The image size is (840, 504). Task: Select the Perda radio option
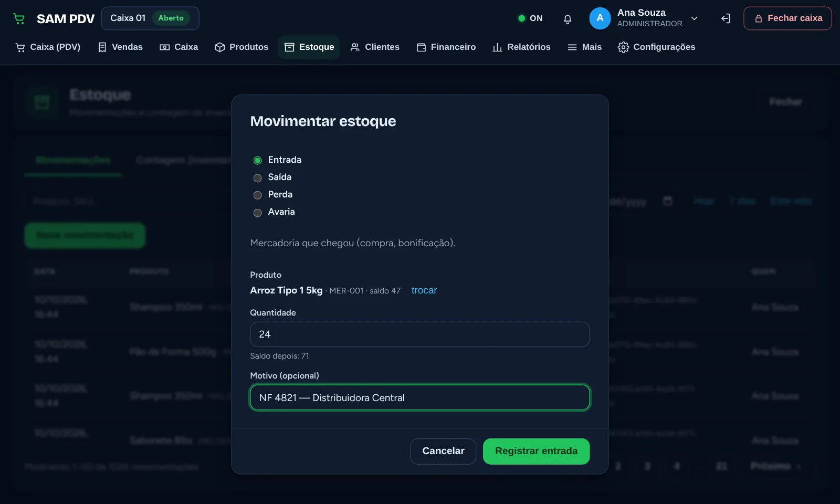click(x=257, y=195)
